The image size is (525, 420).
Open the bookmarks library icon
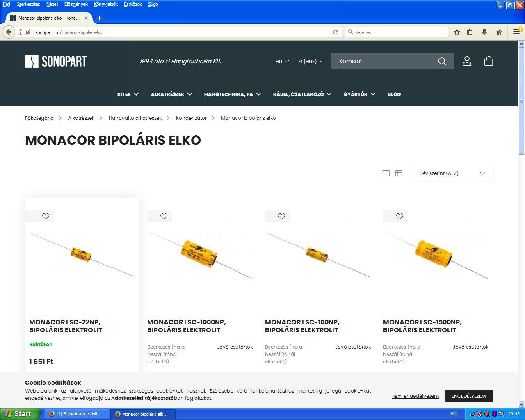[470, 32]
